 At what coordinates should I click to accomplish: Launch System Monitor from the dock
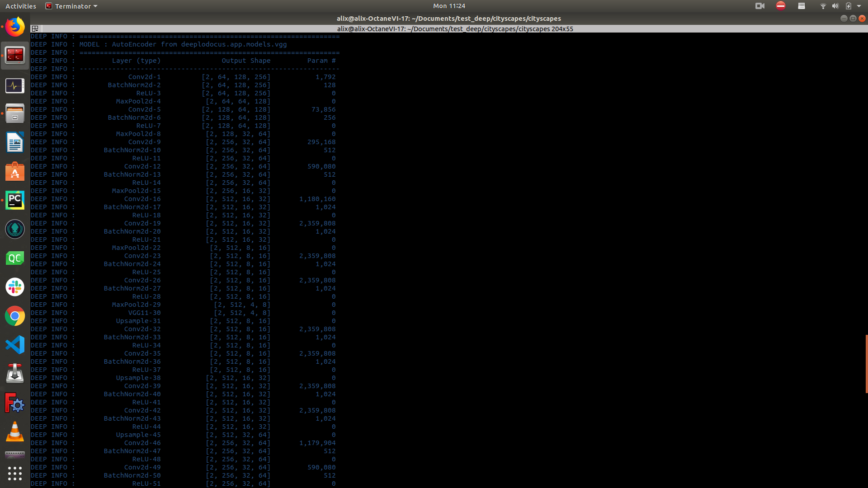tap(15, 85)
